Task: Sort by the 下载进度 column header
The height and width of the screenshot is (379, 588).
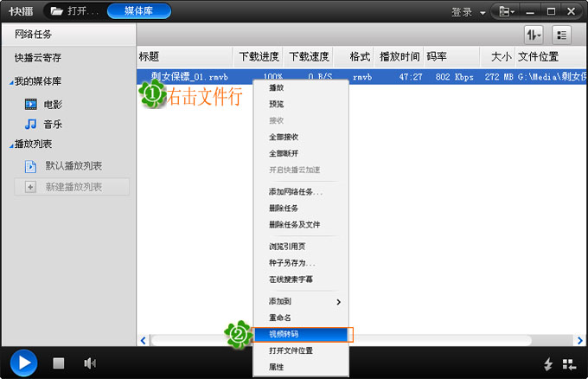Action: [x=258, y=56]
